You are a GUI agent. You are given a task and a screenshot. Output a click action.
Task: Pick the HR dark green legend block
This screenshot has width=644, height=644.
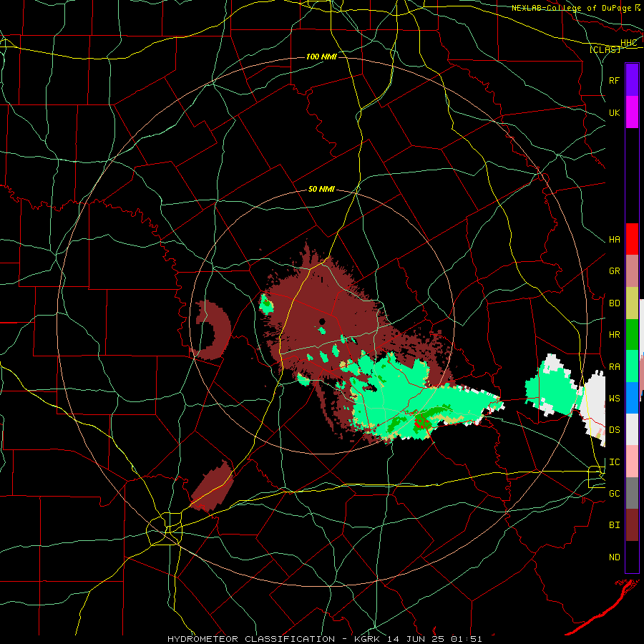coord(632,335)
